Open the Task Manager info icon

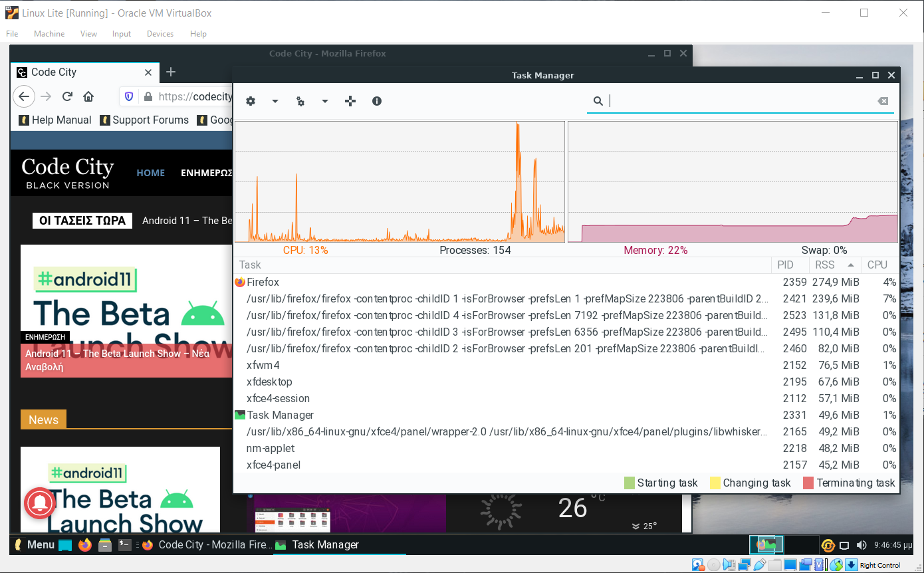[377, 101]
